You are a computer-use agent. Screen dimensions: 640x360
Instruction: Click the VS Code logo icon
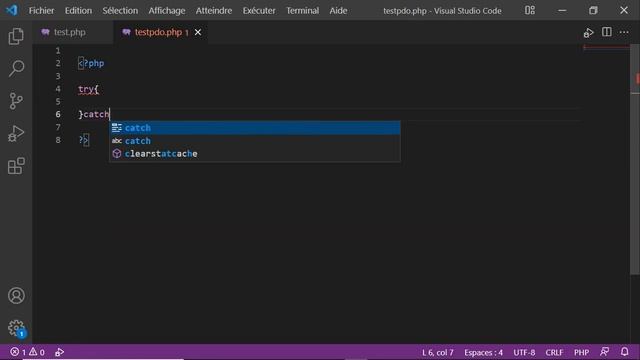coord(11,10)
